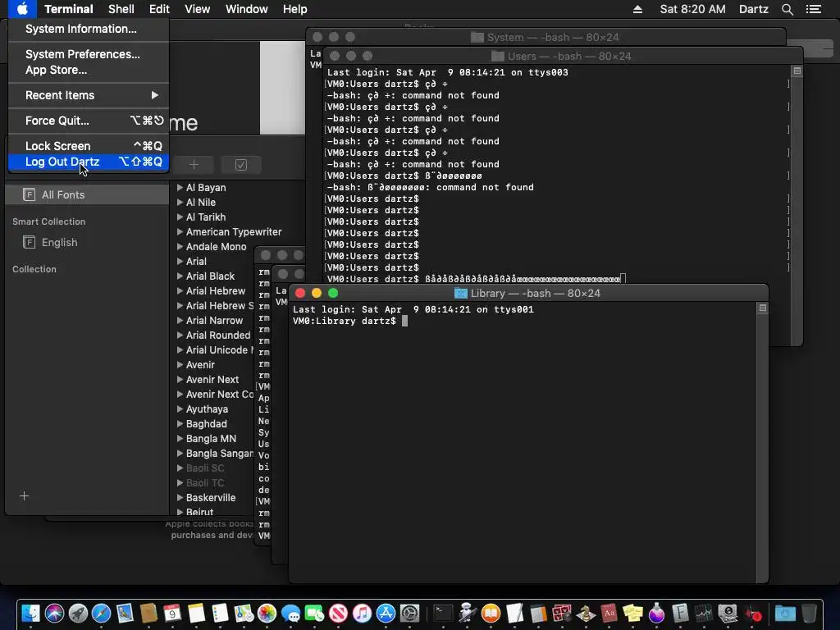Viewport: 840px width, 630px height.
Task: Click add collection plus in sidebar
Action: [x=24, y=496]
